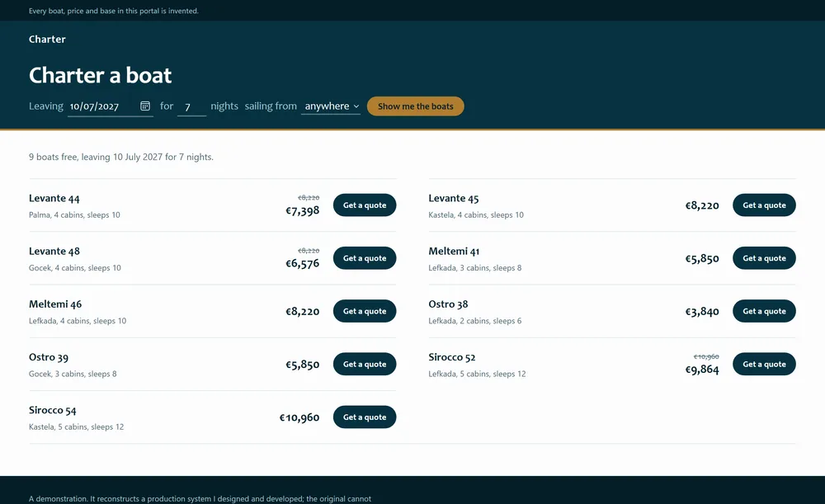Click 'Lefkada, 5 cabins, sleeps 12' details
The width and height of the screenshot is (825, 504).
pyautogui.click(x=477, y=374)
